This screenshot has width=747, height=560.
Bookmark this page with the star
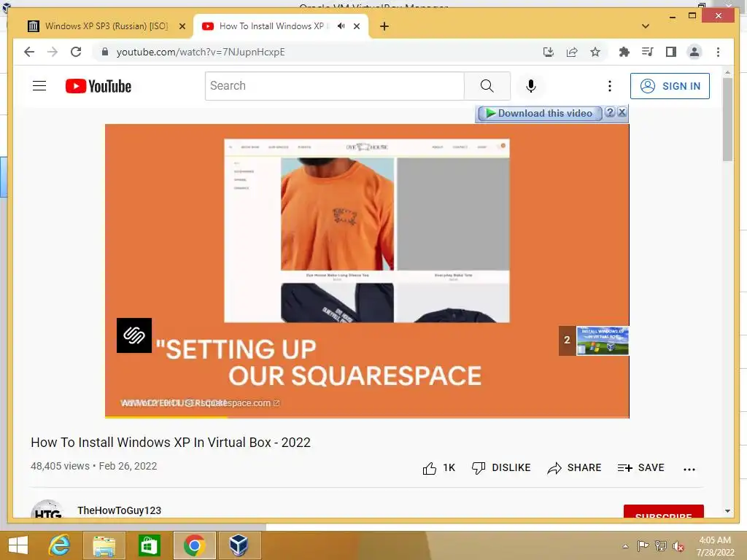[595, 52]
